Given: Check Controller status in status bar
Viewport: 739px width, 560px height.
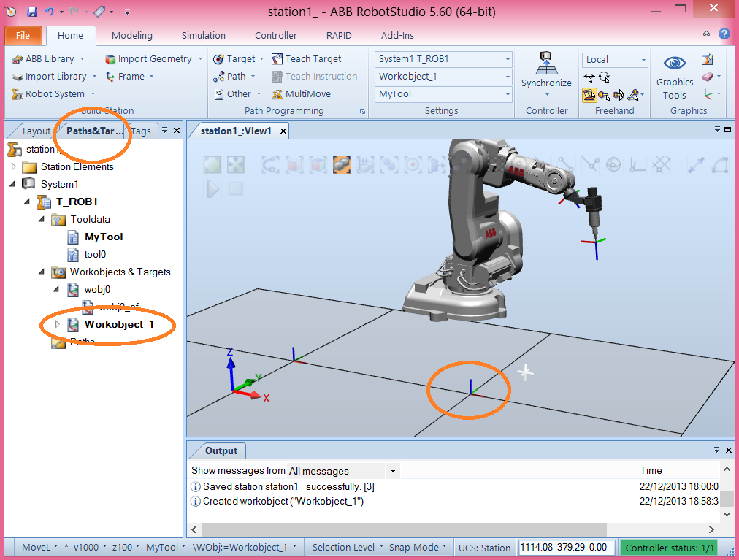Looking at the screenshot, I should click(x=670, y=546).
